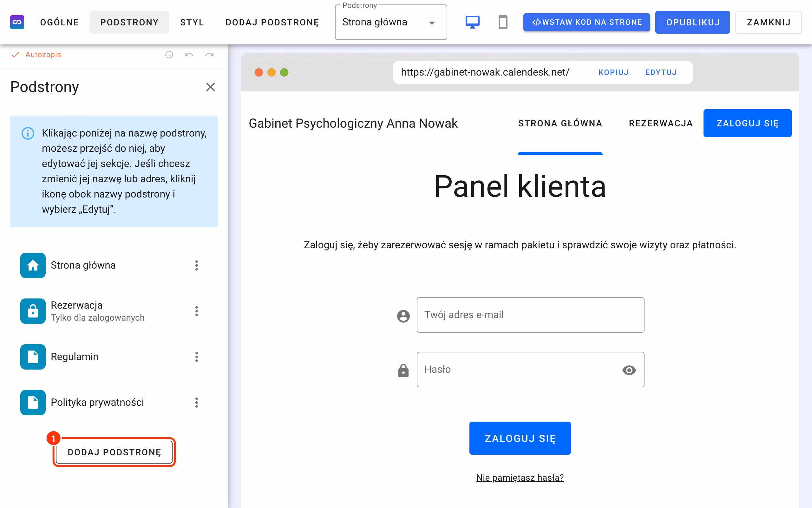Viewport: 812px width, 508px height.
Task: Click the Gabinet Psychologiczny Anna Nowak title
Action: pyautogui.click(x=353, y=123)
